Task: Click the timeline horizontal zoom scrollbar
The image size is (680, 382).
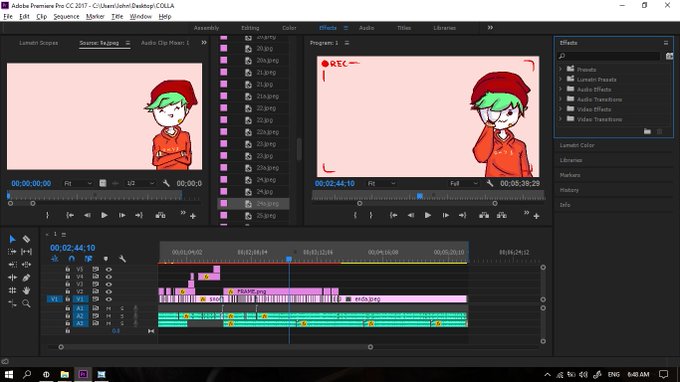Action: pyautogui.click(x=216, y=347)
